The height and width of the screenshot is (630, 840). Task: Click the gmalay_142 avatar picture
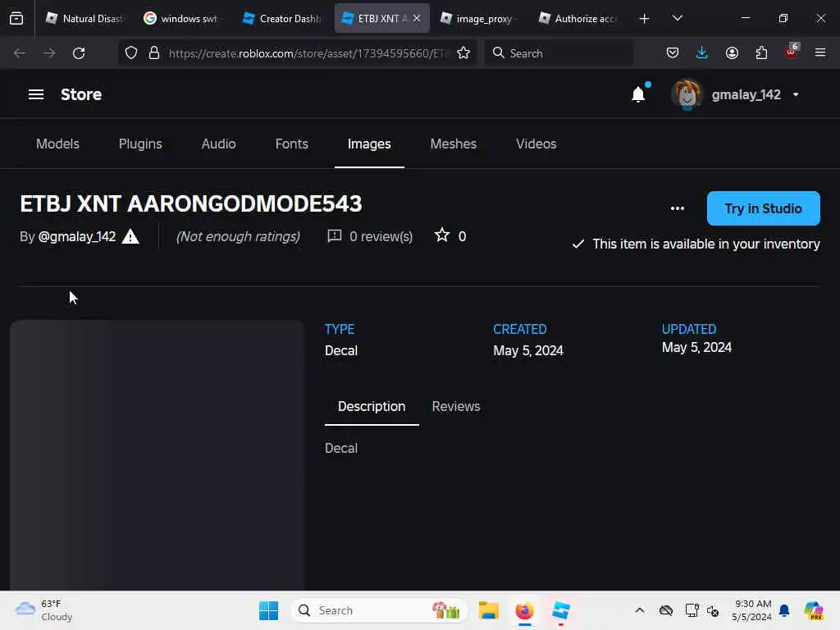(687, 94)
